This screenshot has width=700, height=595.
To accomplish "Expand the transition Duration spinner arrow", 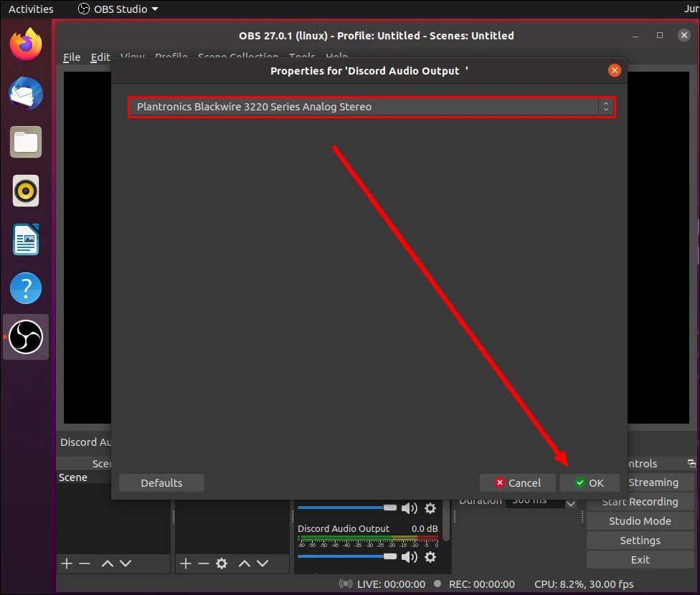I will point(570,503).
